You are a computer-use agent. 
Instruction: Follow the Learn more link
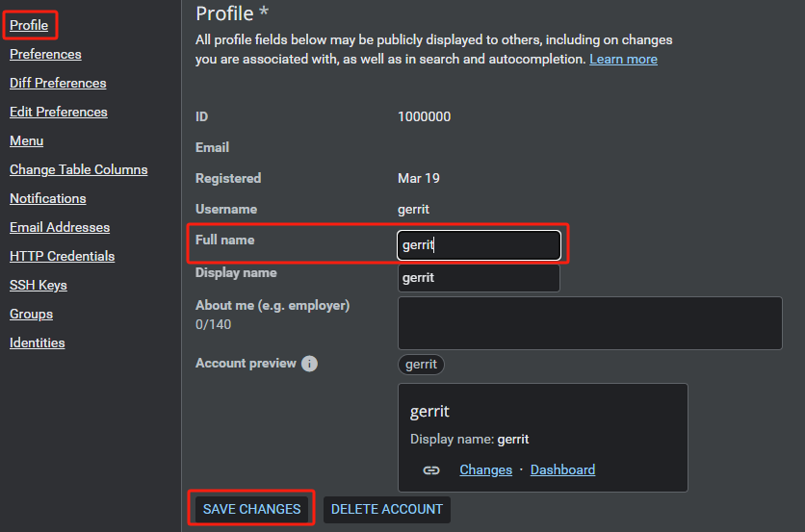pyautogui.click(x=623, y=59)
